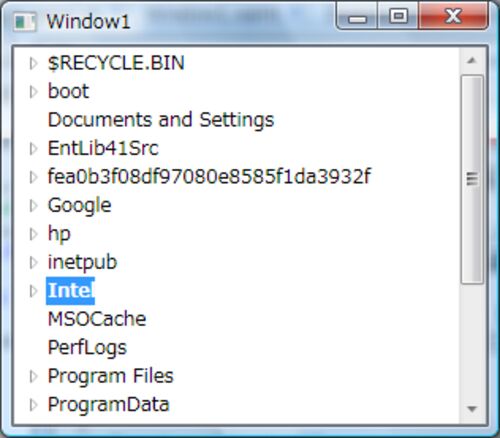500x438 pixels.
Task: Expand the boot folder arrow
Action: click(33, 92)
